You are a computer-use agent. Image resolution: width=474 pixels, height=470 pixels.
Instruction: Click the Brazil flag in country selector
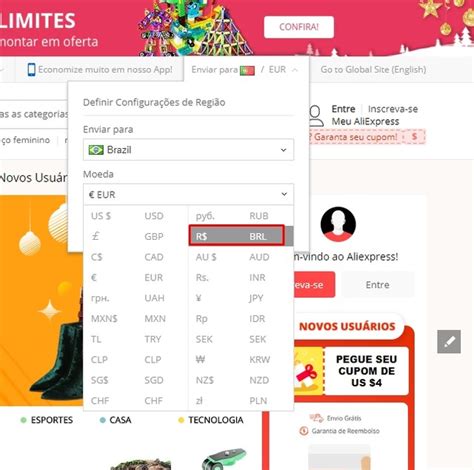[96, 150]
